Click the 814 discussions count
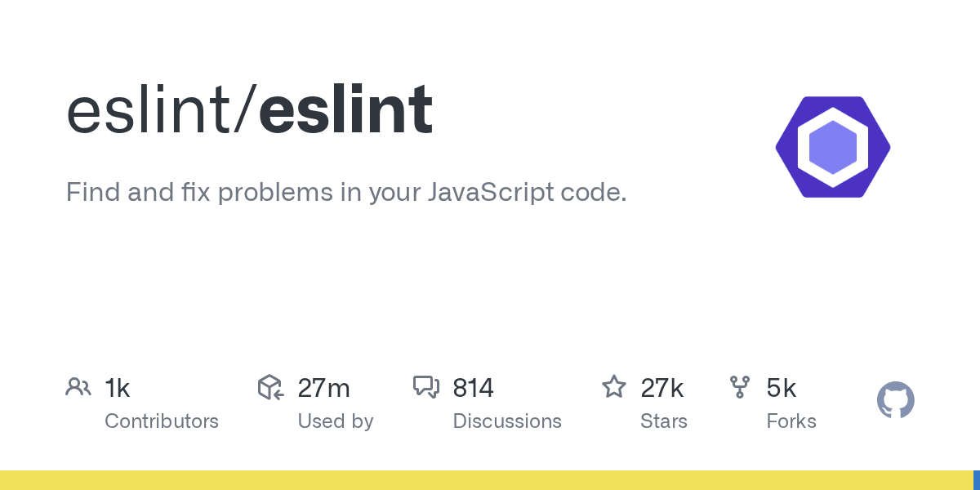 [x=473, y=388]
